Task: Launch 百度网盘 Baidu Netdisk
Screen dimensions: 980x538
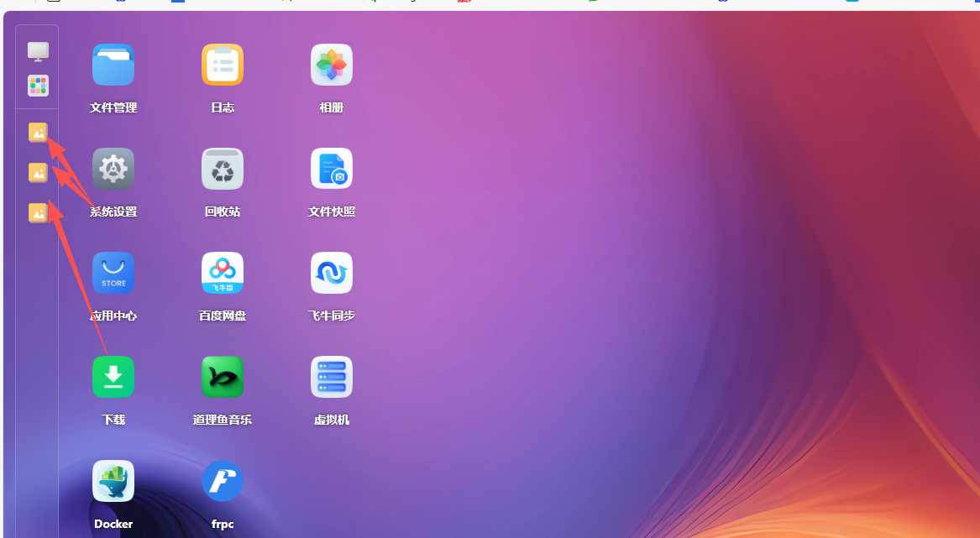Action: pyautogui.click(x=222, y=273)
